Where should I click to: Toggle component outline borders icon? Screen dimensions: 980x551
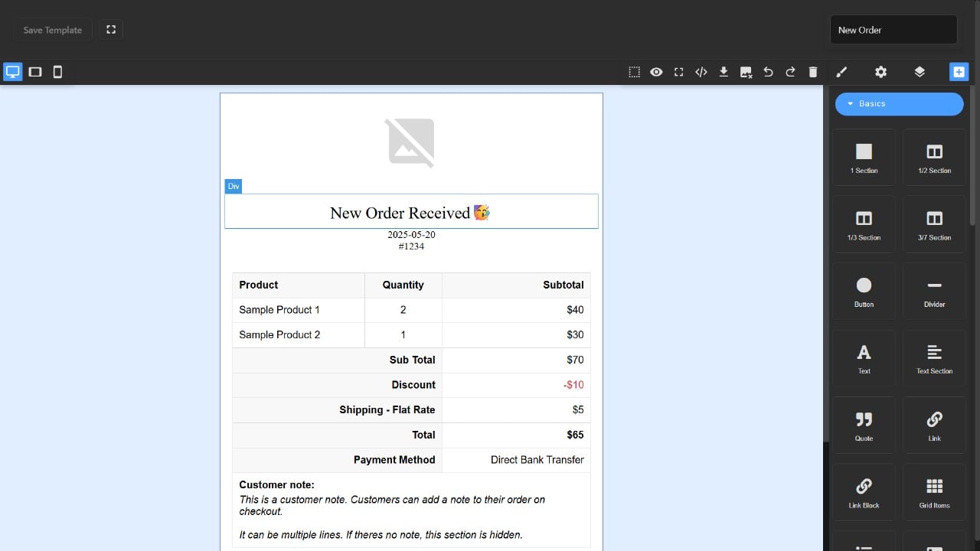[x=634, y=72]
